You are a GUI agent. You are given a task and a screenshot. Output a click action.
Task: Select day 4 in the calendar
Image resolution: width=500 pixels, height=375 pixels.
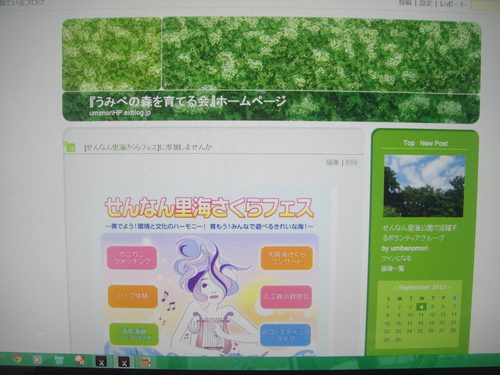tap(422, 307)
